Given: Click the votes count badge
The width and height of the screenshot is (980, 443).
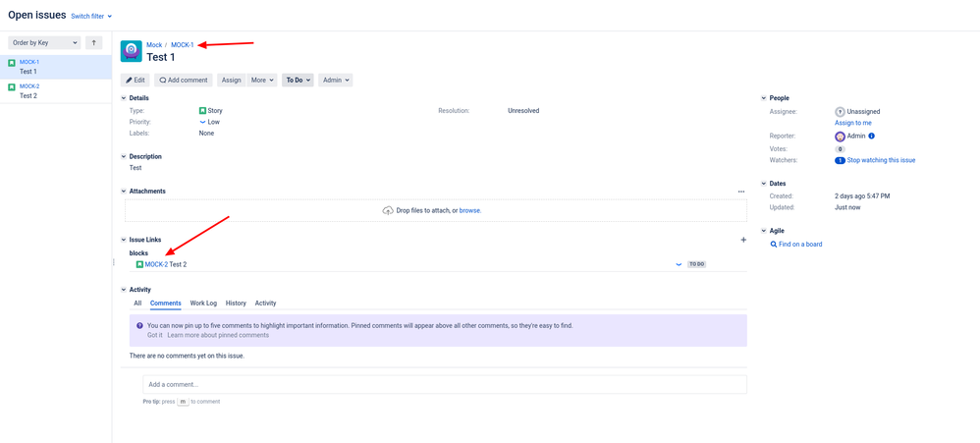Looking at the screenshot, I should pos(840,149).
